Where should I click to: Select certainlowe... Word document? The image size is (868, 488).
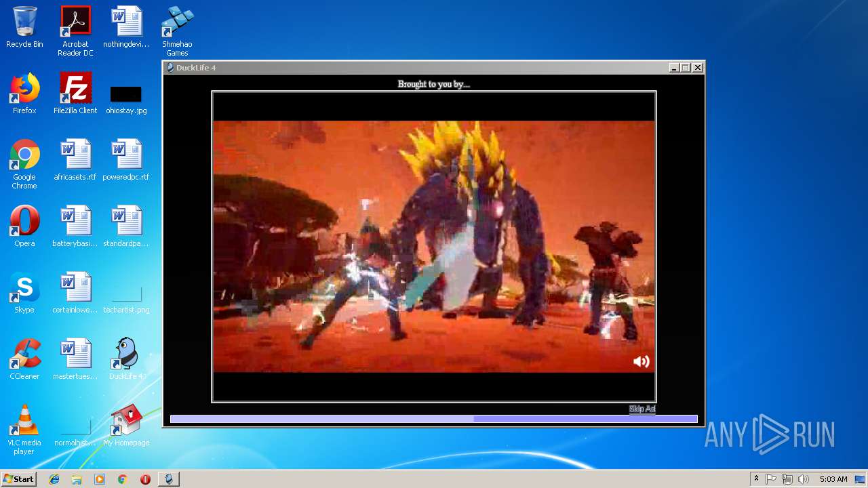[75, 293]
